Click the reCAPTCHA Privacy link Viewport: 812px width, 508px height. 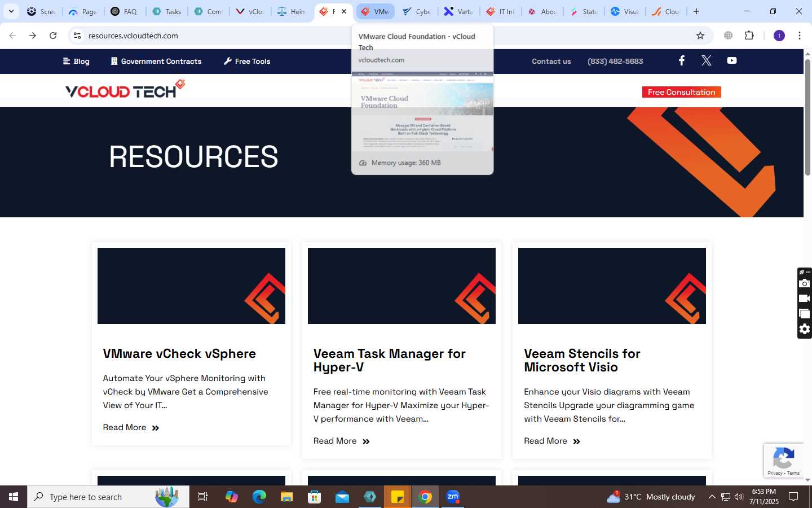pyautogui.click(x=775, y=473)
